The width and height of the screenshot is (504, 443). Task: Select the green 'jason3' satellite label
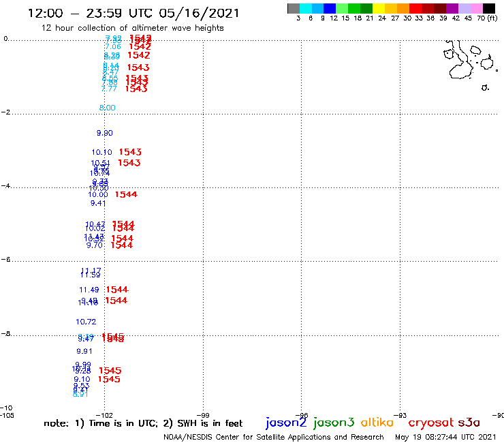334,423
